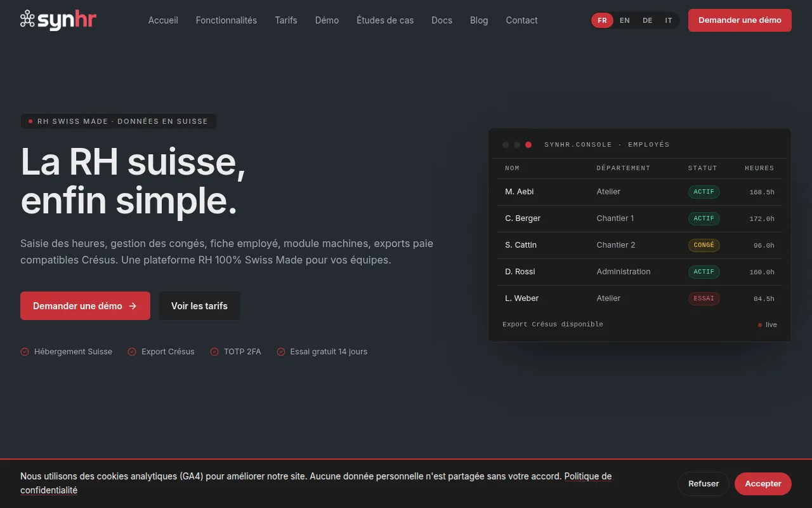Click the ACTIF badge for D. Rossi
Viewport: 812px width, 508px height.
tap(704, 272)
